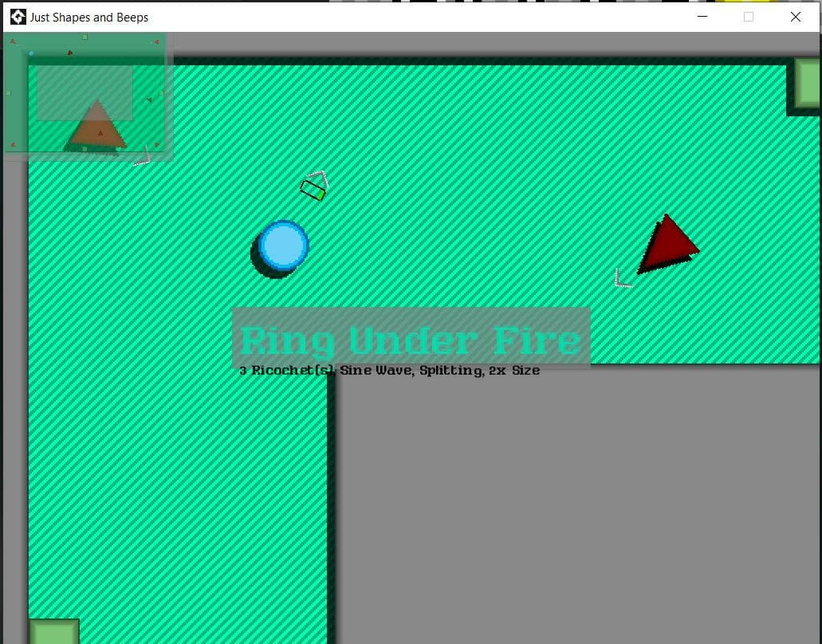Screen dimensions: 822x644
Task: Click the green square block at top-right
Action: coord(808,84)
